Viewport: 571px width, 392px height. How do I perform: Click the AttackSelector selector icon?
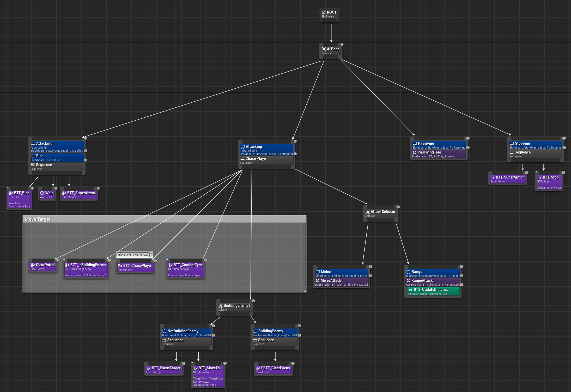[367, 212]
